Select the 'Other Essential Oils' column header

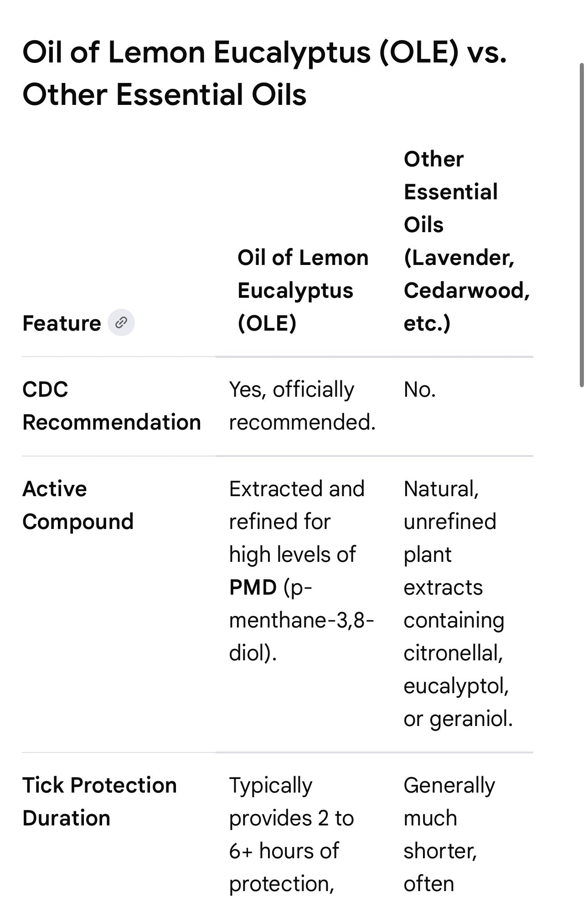(x=467, y=241)
